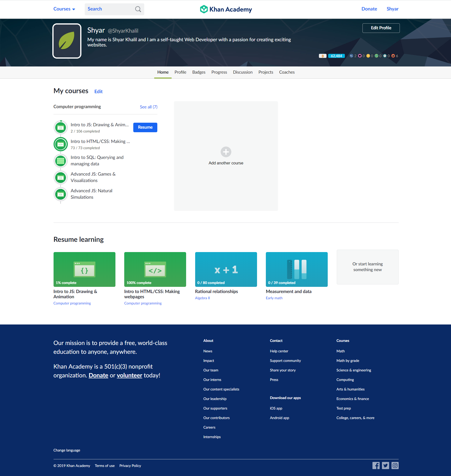This screenshot has width=451, height=476.
Task: Open the Twitter icon in footer
Action: pos(385,466)
